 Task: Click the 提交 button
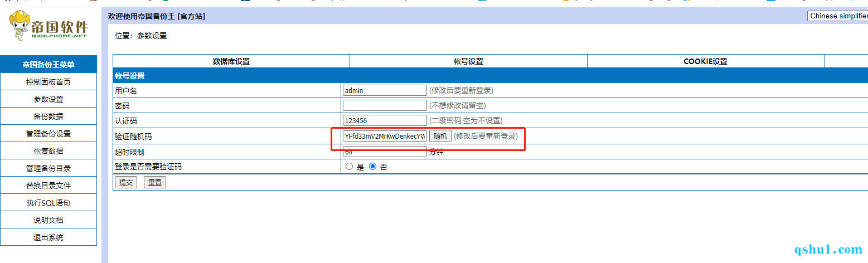pos(126,182)
